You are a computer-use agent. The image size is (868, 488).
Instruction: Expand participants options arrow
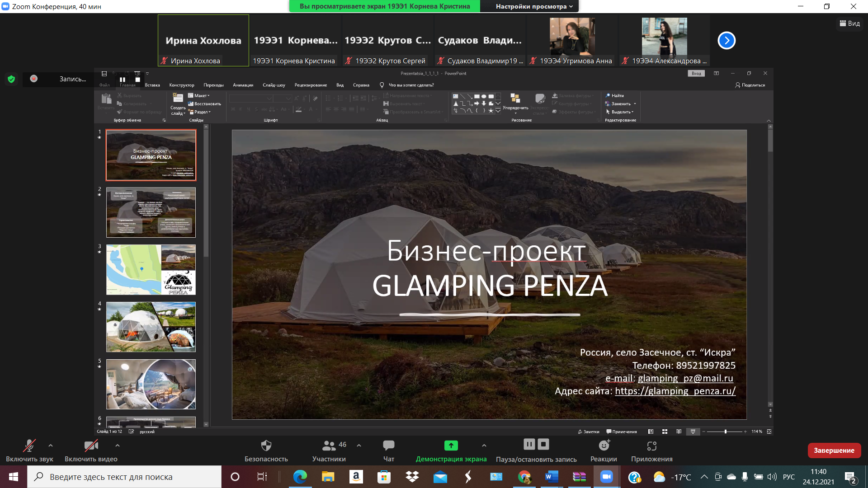tap(359, 446)
